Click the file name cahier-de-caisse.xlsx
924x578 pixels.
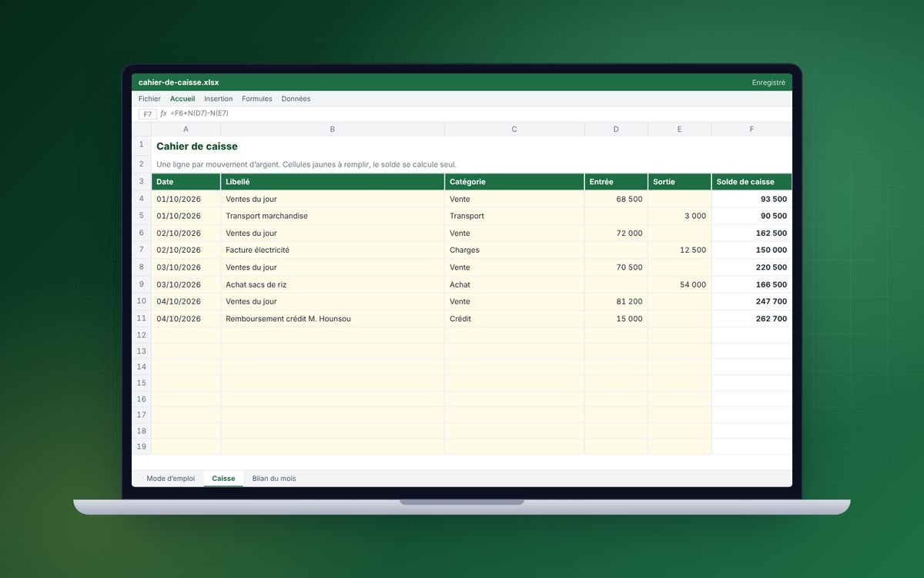click(x=179, y=82)
